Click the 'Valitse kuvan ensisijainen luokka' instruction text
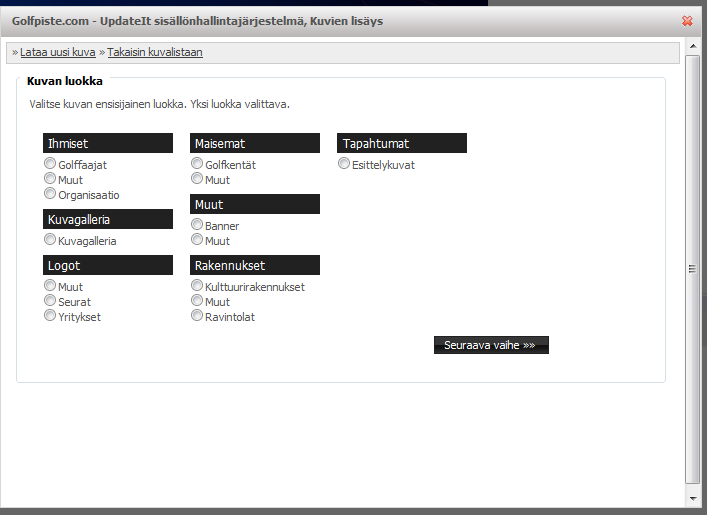The height and width of the screenshot is (515, 707). [x=159, y=104]
